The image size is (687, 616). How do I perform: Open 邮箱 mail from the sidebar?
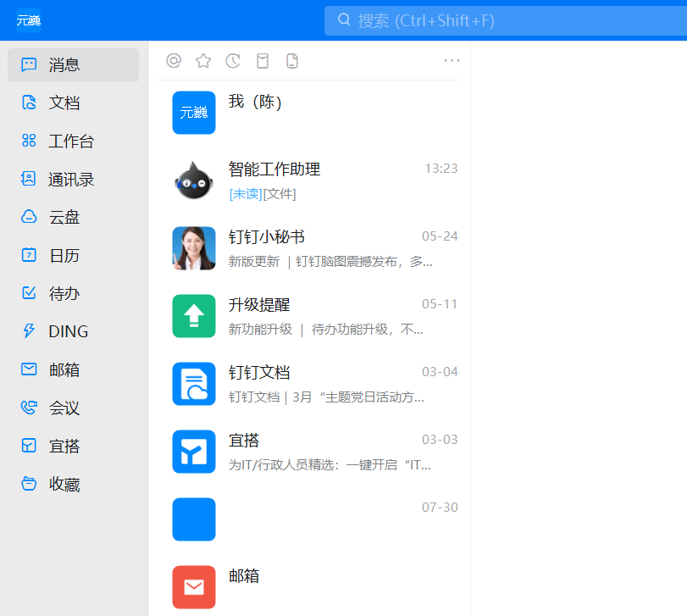73,369
